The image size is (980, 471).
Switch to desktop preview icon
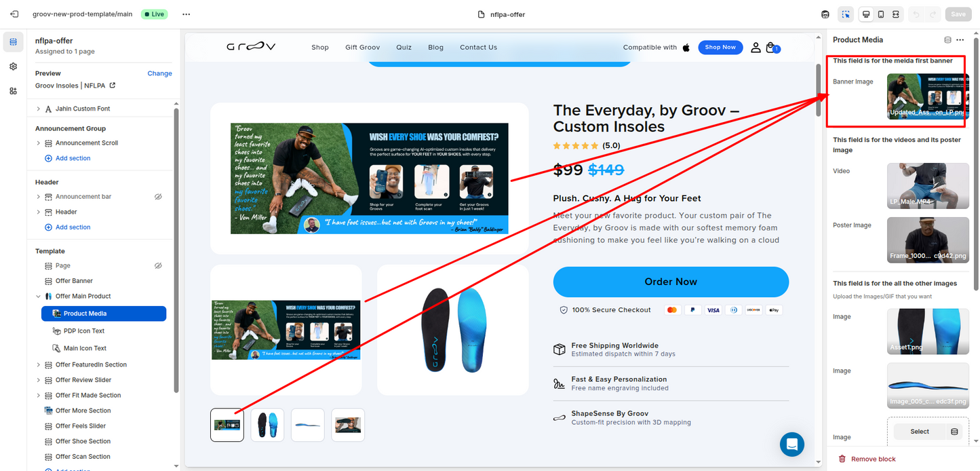[866, 14]
